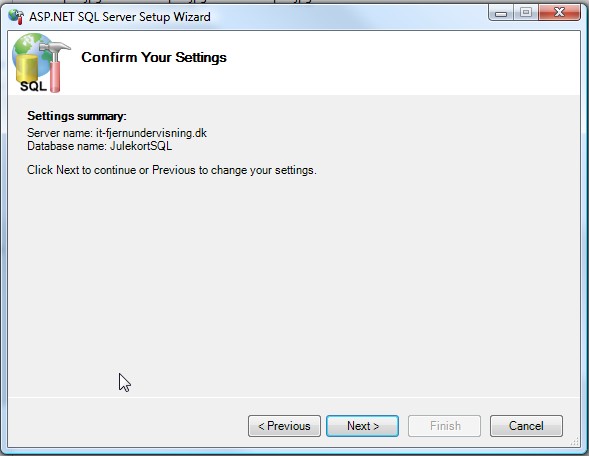Continue with the Next button
Image resolution: width=589 pixels, height=456 pixels.
pos(362,426)
